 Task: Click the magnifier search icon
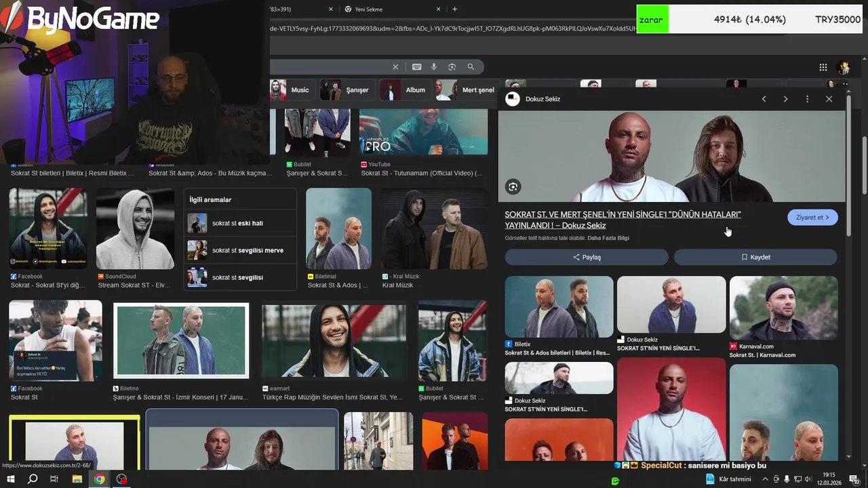click(471, 67)
